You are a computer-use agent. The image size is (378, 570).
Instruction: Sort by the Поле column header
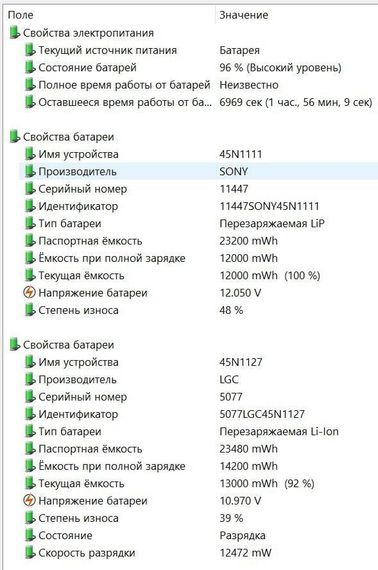[20, 15]
